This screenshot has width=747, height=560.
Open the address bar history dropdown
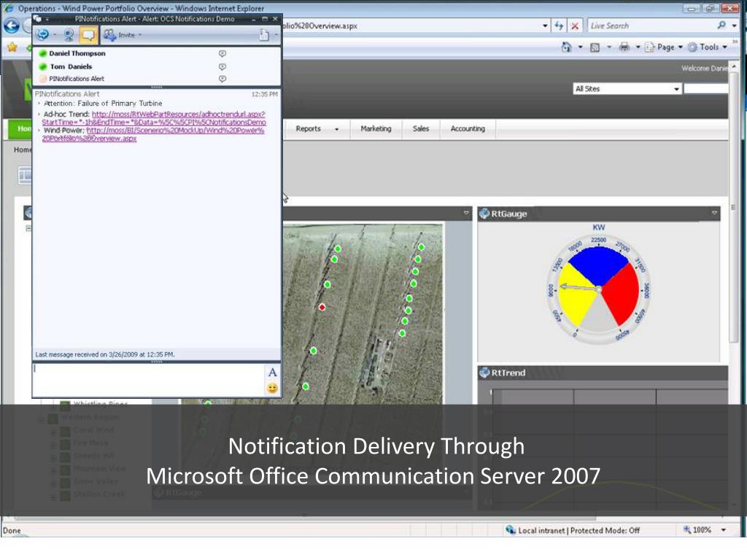click(545, 26)
